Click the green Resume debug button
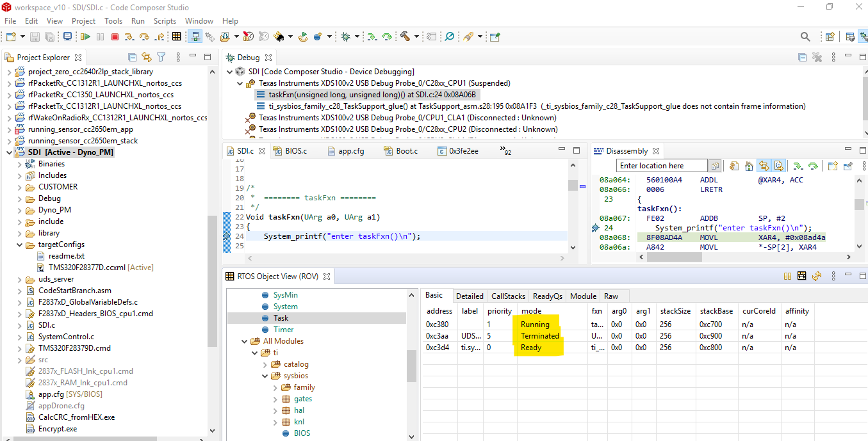Image resolution: width=868 pixels, height=441 pixels. [x=85, y=37]
